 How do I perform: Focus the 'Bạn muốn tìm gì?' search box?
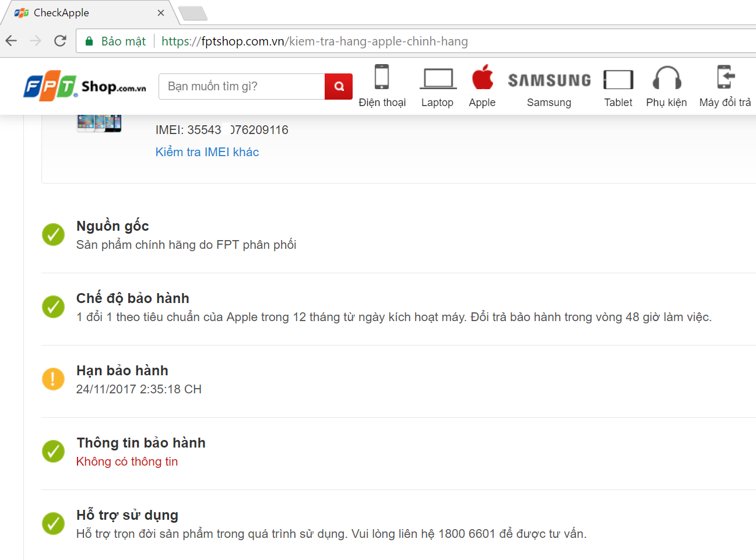[x=241, y=86]
